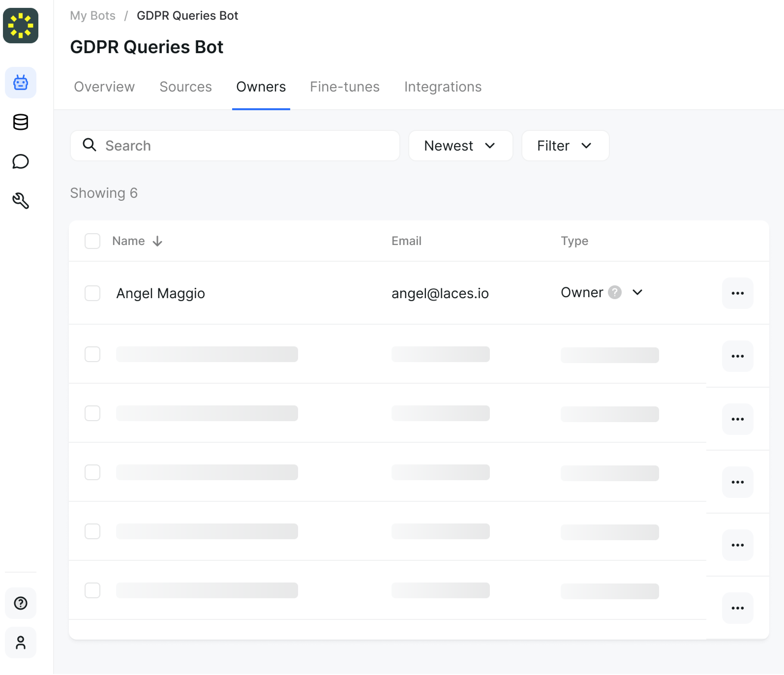
Task: Toggle the select all checkbox in header
Action: tap(92, 241)
